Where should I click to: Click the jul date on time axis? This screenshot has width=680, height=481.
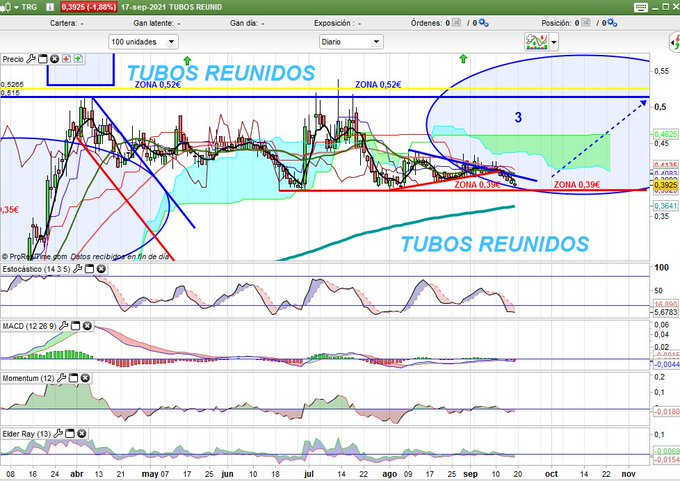pyautogui.click(x=309, y=474)
